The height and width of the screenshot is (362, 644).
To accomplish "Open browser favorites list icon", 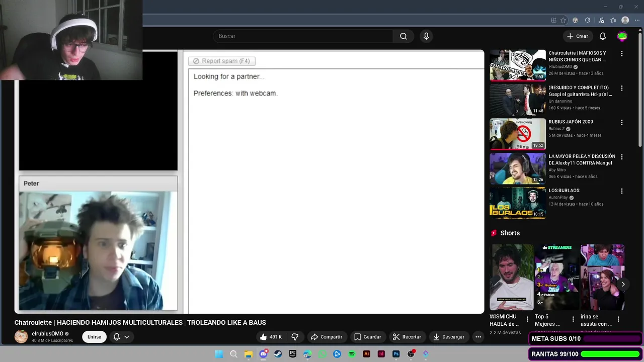I will [613, 20].
